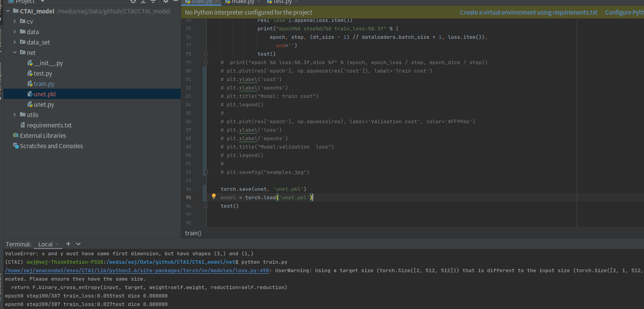Click the utils folder icon
Screen dimensions: 644x309
[x=23, y=115]
